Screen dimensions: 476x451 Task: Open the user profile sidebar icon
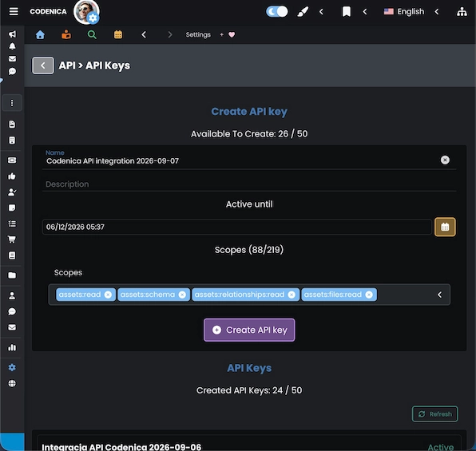12,295
